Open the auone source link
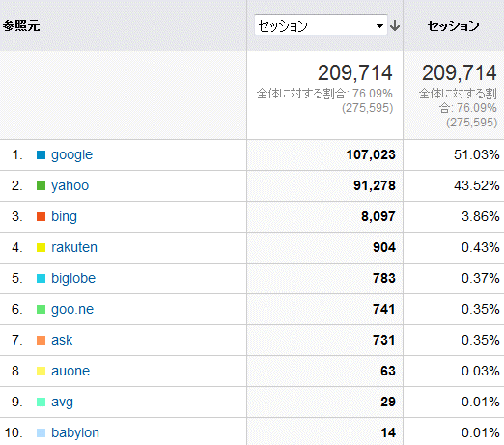The height and width of the screenshot is (445, 504). click(x=70, y=371)
